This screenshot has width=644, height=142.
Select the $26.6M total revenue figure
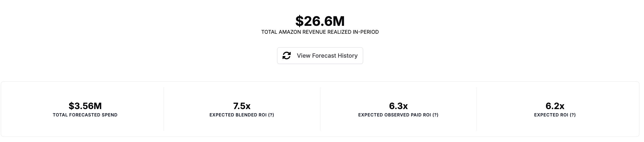click(320, 21)
